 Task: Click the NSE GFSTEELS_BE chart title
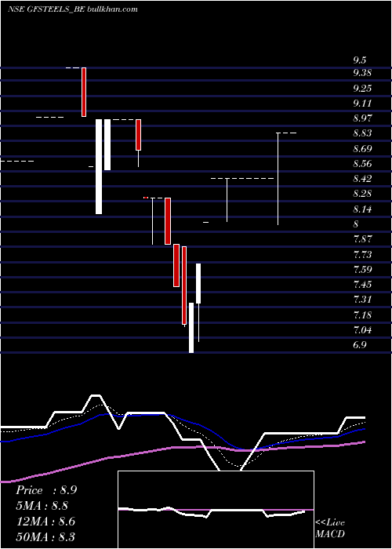tap(72, 9)
